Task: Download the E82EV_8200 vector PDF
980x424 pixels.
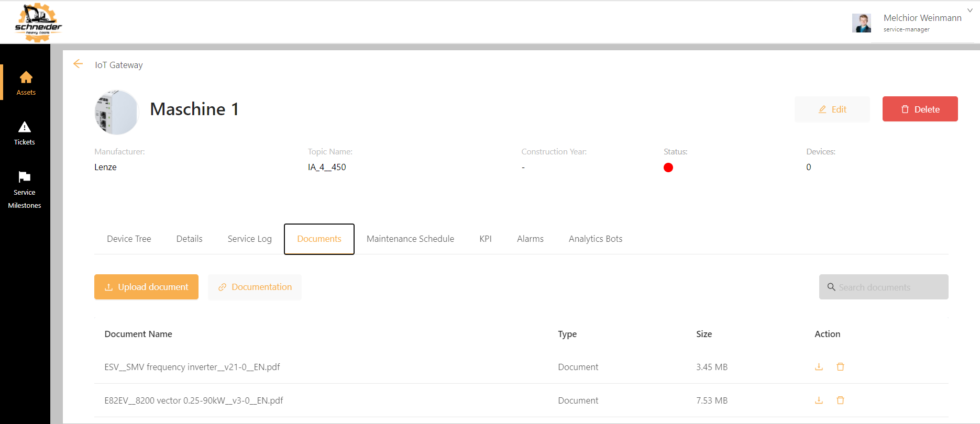Action: (819, 400)
